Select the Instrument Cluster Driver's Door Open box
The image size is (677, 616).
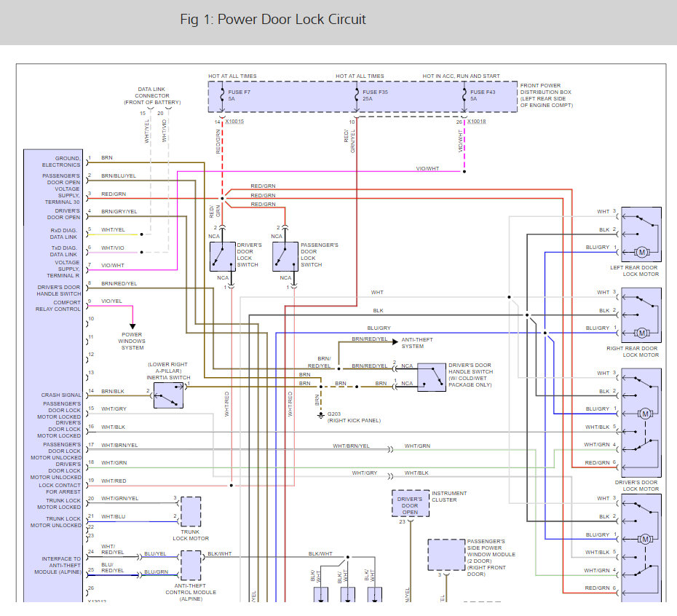coord(411,504)
